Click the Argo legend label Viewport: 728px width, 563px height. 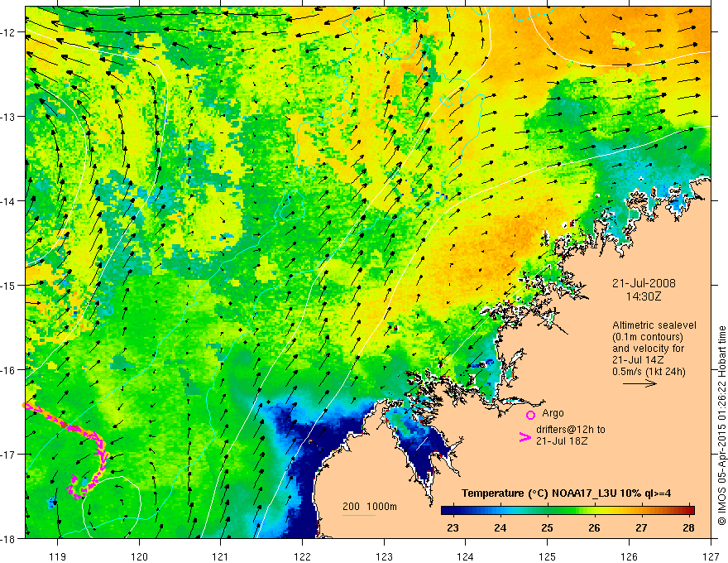point(553,413)
